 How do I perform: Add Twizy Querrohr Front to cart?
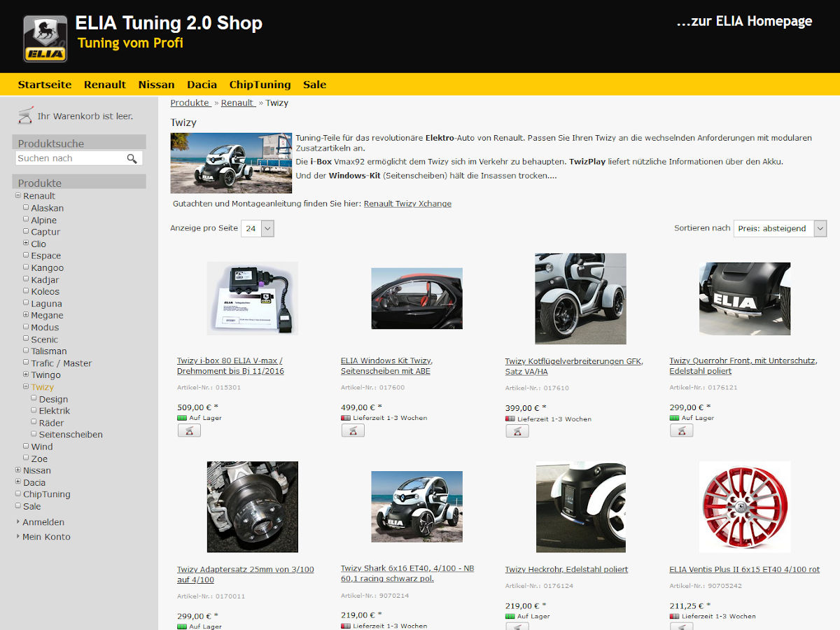coord(681,430)
